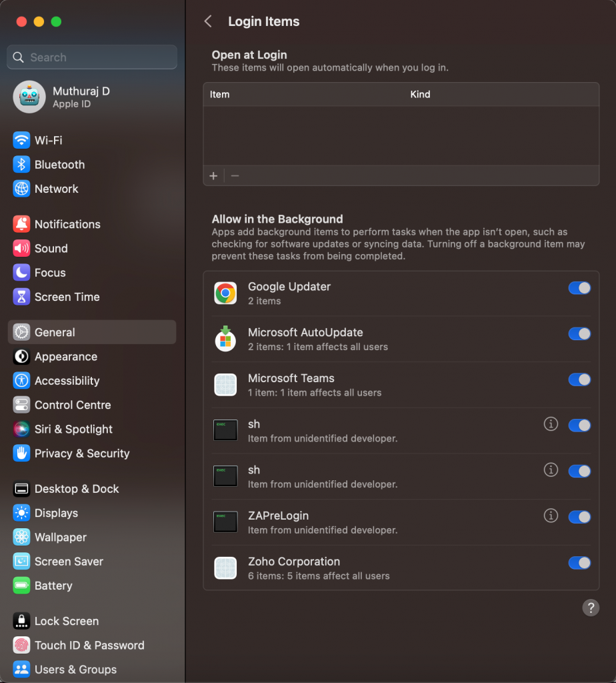The image size is (616, 683).
Task: Click the Appearance icon
Action: tap(21, 356)
